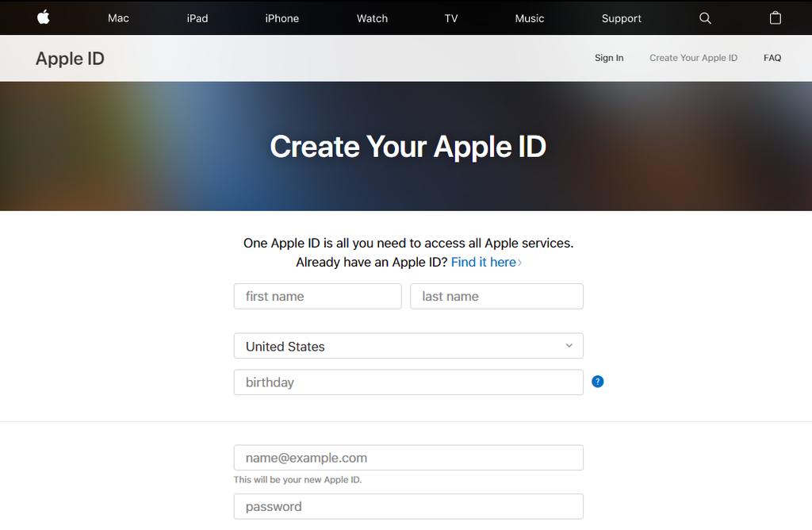Click the Apple ID heading link
The image size is (812, 530).
pyautogui.click(x=70, y=59)
